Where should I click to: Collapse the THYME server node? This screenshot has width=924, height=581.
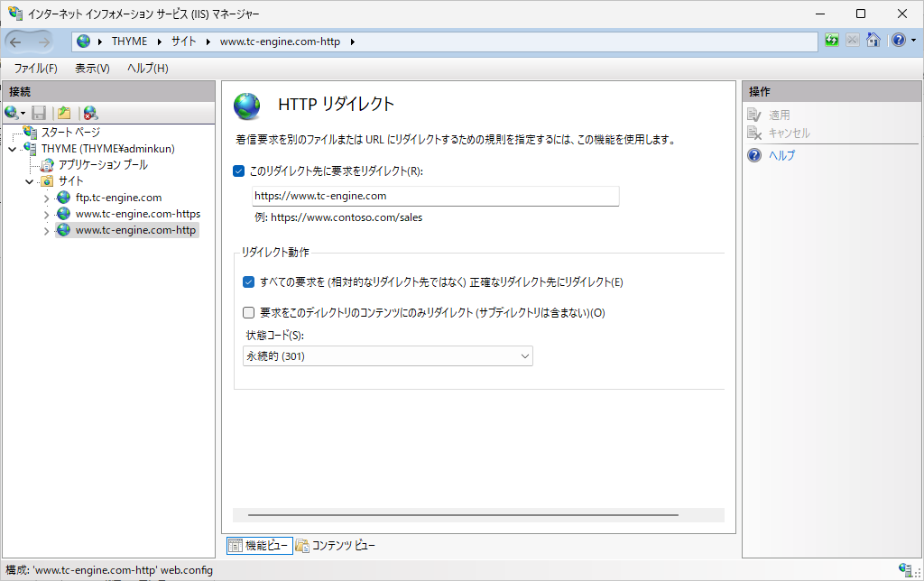(13, 149)
